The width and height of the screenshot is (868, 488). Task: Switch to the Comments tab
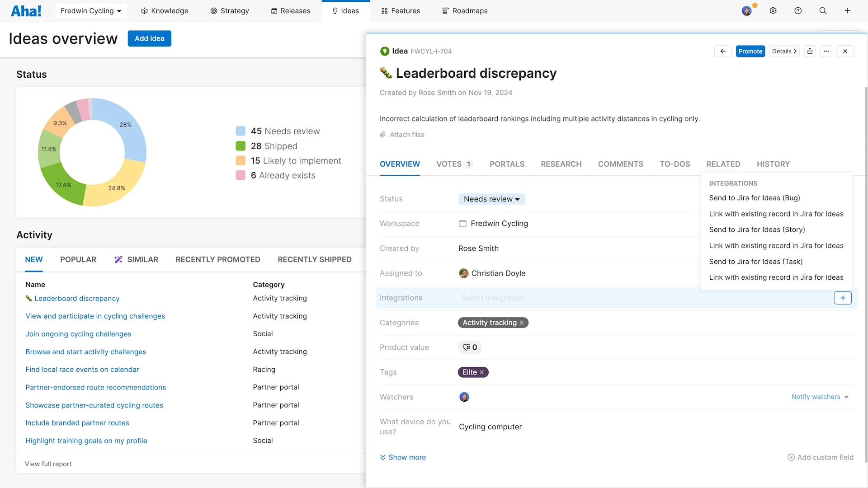(x=620, y=164)
